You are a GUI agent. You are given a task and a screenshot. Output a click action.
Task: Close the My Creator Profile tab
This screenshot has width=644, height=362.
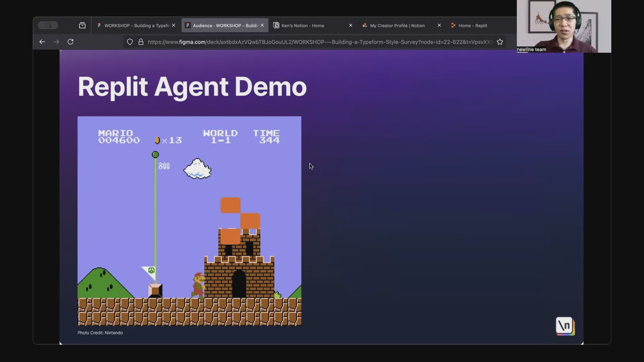(x=439, y=25)
